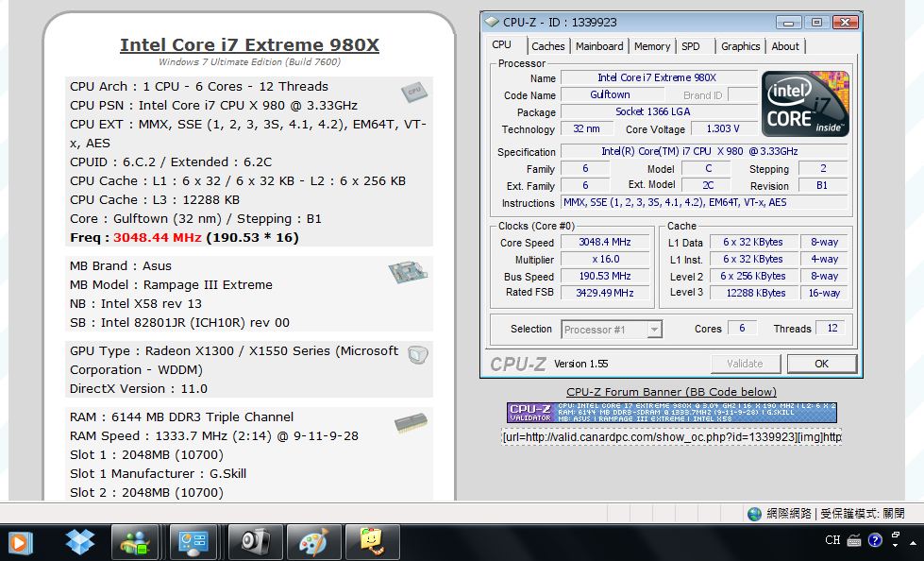Open the computer settings taskbar icon
The image size is (924, 561).
point(193,542)
